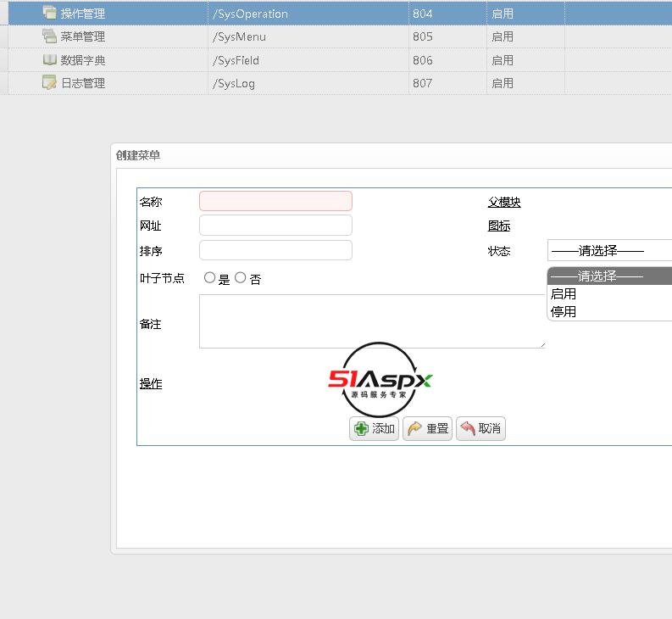Choose 启用 in the 状态 dropdown list
Image resolution: width=672 pixels, height=619 pixels.
click(x=609, y=294)
